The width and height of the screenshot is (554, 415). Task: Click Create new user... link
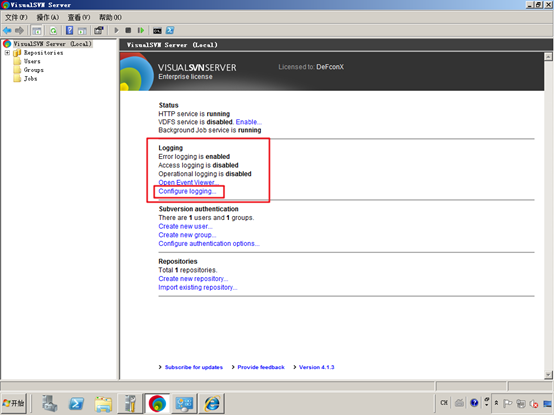tap(185, 226)
